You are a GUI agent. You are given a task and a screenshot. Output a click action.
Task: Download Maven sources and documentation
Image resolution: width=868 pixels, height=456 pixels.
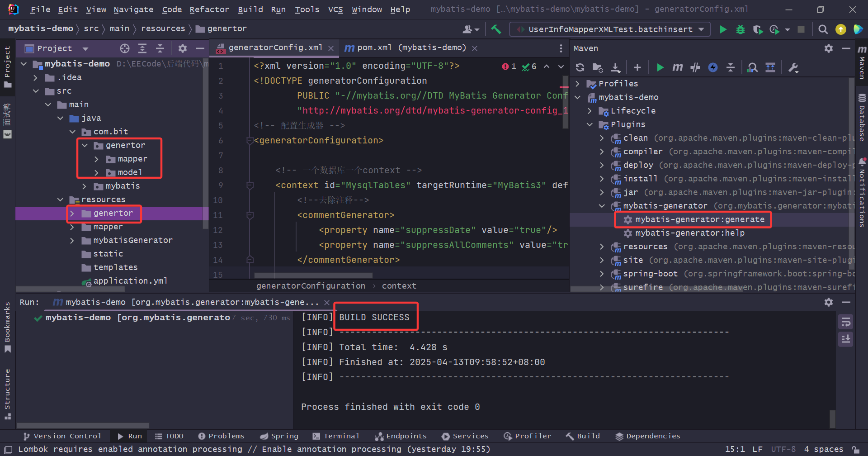[x=616, y=67]
